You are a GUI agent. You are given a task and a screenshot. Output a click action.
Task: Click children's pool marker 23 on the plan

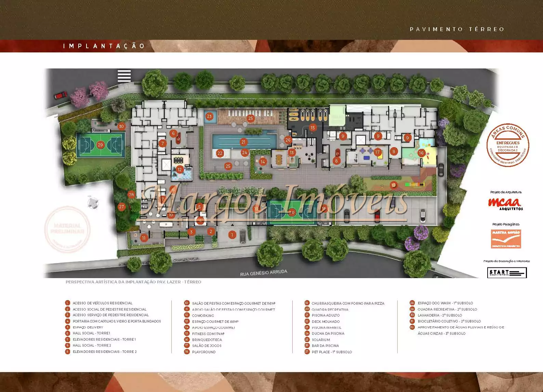pyautogui.click(x=209, y=116)
